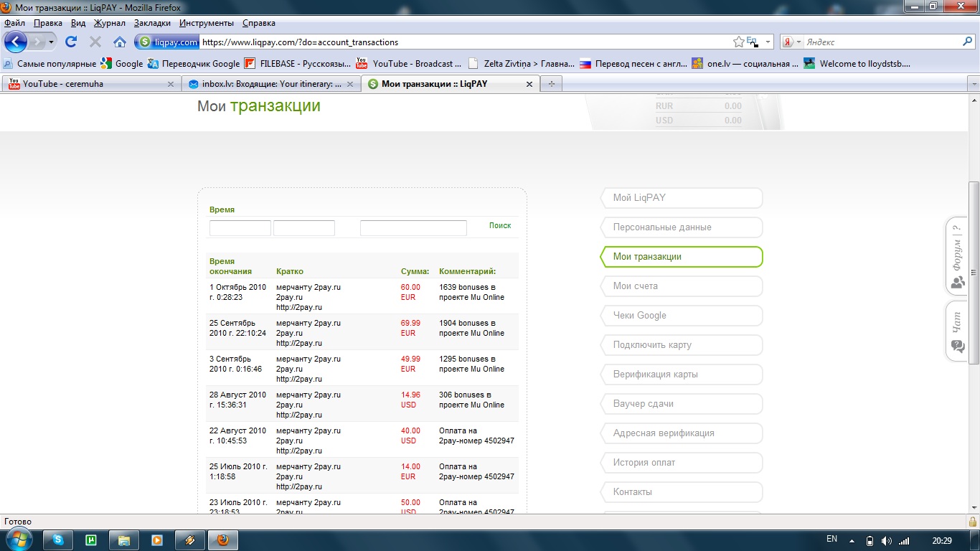980x551 pixels.
Task: Show hidden tray icons arrow
Action: [852, 540]
